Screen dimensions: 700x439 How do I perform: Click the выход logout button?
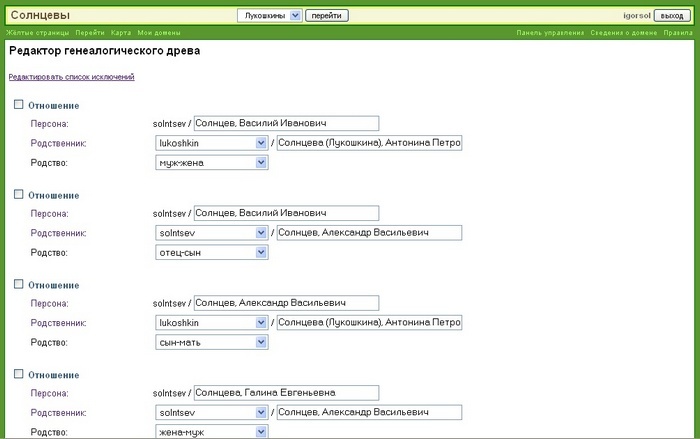click(x=672, y=16)
